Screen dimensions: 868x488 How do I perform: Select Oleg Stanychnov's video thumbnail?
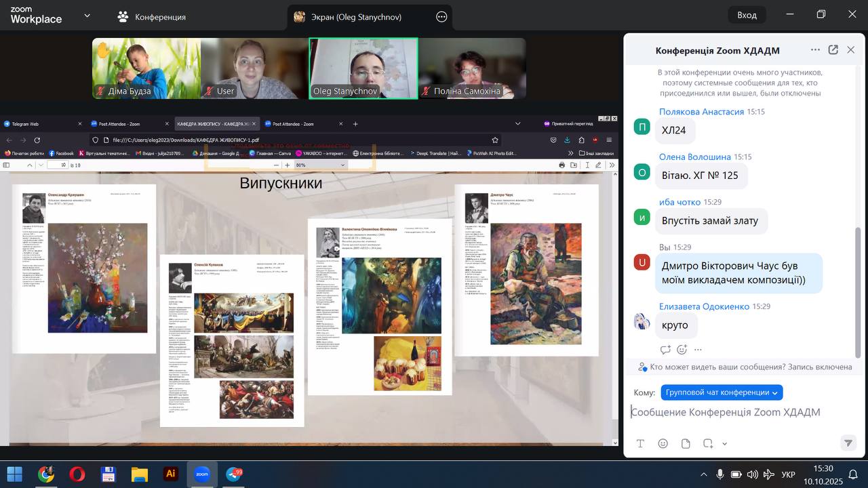pyautogui.click(x=363, y=68)
